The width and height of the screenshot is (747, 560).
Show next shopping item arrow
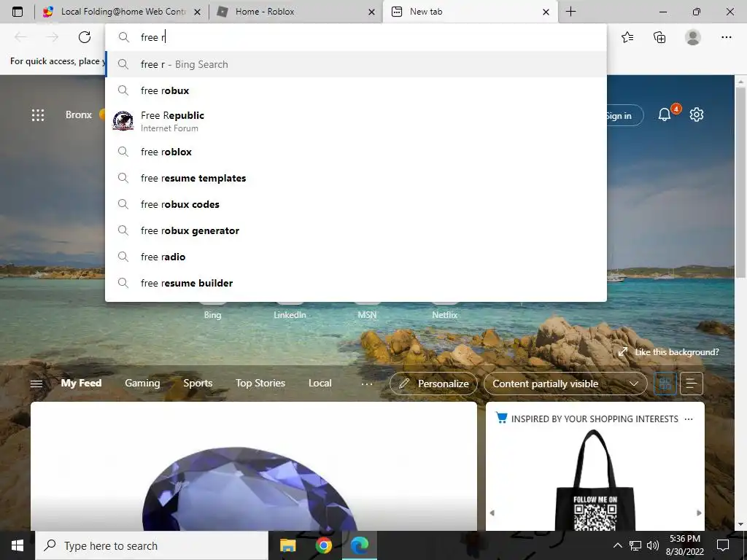pyautogui.click(x=699, y=513)
